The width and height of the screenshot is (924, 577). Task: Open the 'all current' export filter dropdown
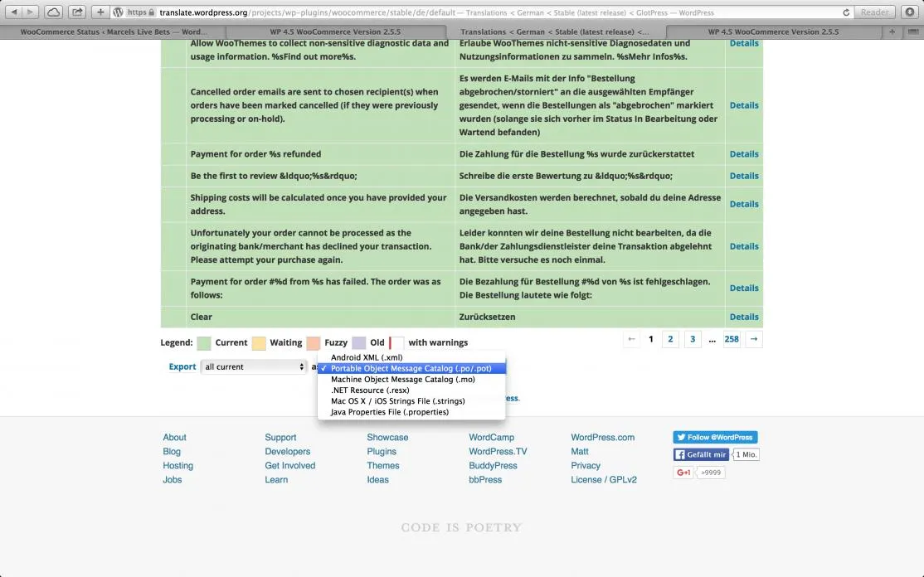[x=253, y=366]
